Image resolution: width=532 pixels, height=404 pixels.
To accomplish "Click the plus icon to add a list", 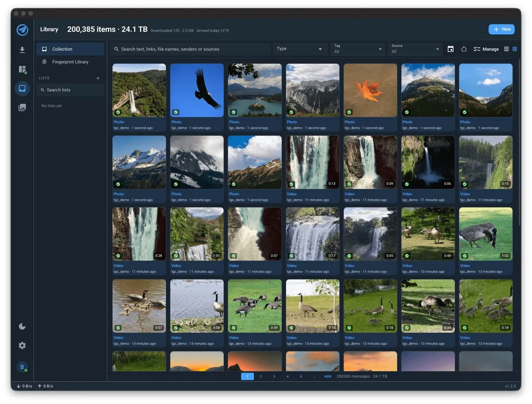I will click(98, 78).
